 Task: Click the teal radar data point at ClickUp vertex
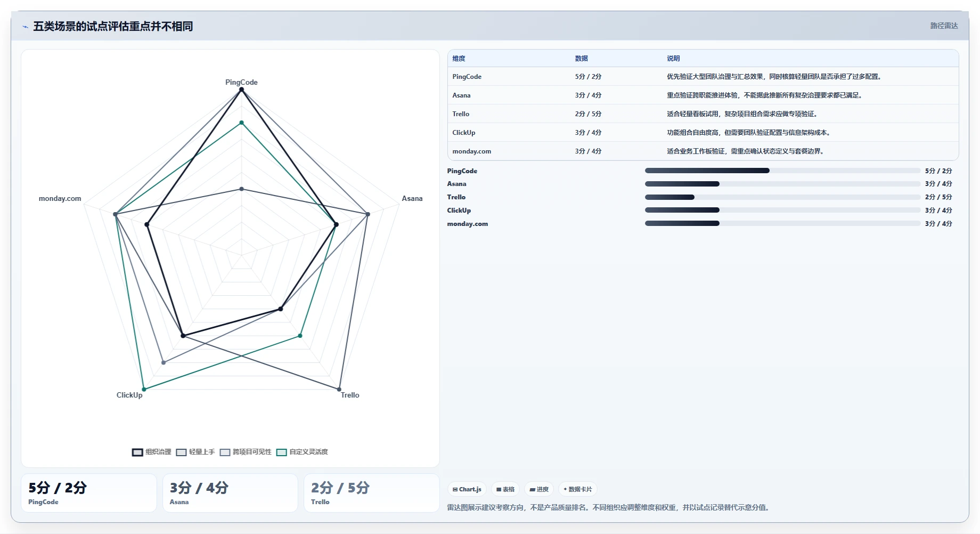144,389
